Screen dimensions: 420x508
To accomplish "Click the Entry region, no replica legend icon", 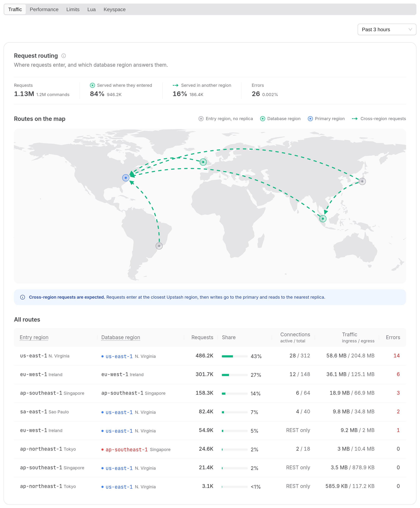I will pos(201,119).
